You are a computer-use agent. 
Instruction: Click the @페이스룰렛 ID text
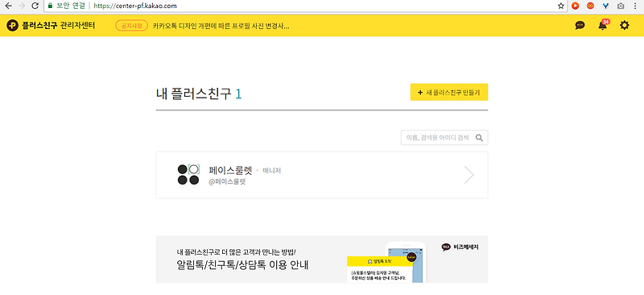click(227, 181)
